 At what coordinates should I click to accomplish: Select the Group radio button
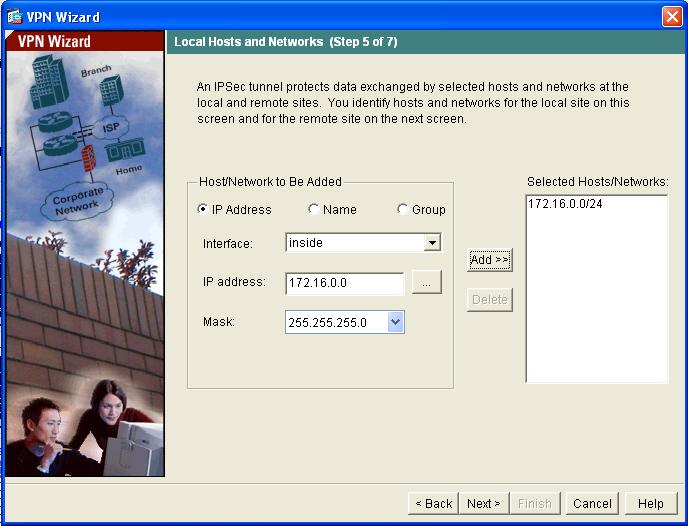pos(403,210)
